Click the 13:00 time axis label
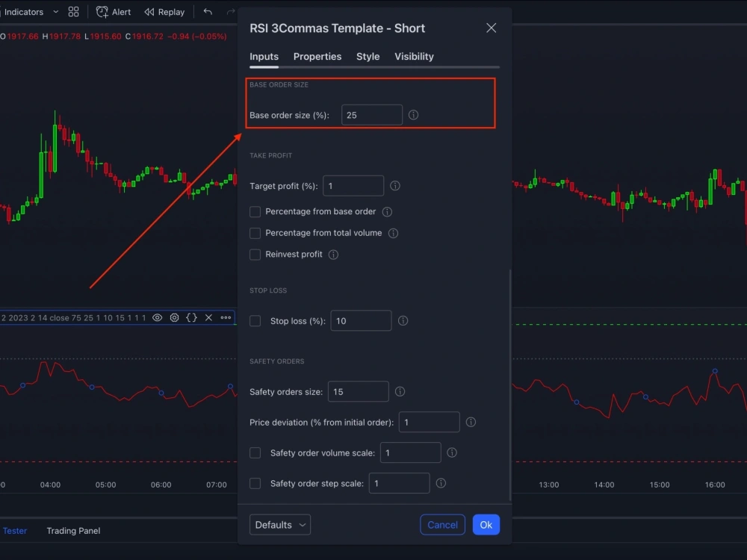Screen dimensions: 747x560 pos(549,485)
